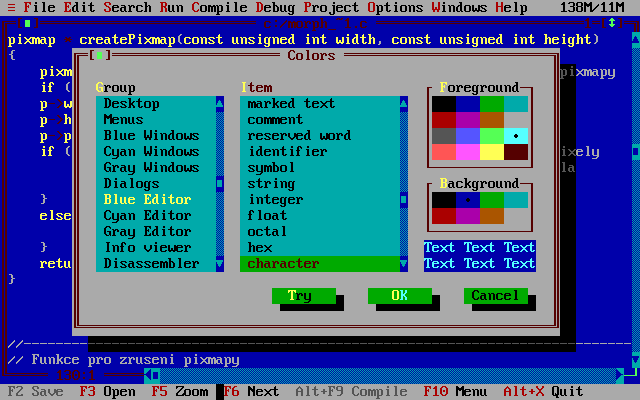The height and width of the screenshot is (400, 640).
Task: Select 'character' item
Action: (320, 264)
